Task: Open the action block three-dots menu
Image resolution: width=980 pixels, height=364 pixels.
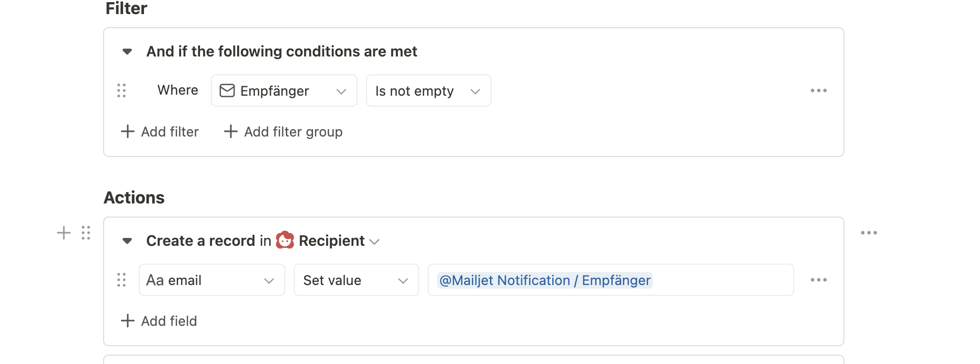Action: pyautogui.click(x=868, y=233)
